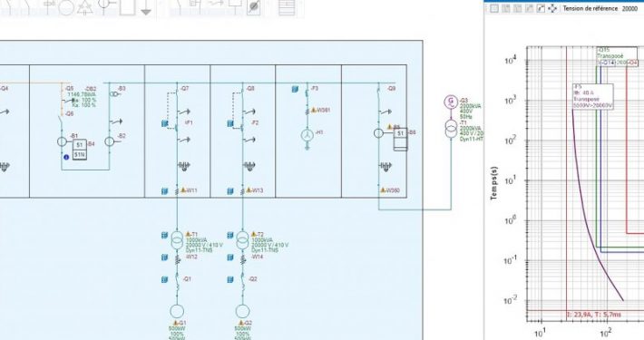Activate the pan arrows tool in curve window
The width and height of the screenshot is (644, 340).
click(552, 8)
